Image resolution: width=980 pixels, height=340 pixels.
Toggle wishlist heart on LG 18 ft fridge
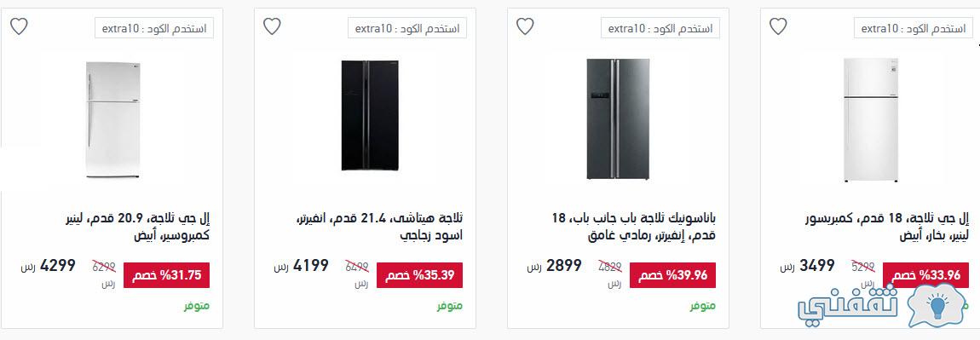click(778, 26)
